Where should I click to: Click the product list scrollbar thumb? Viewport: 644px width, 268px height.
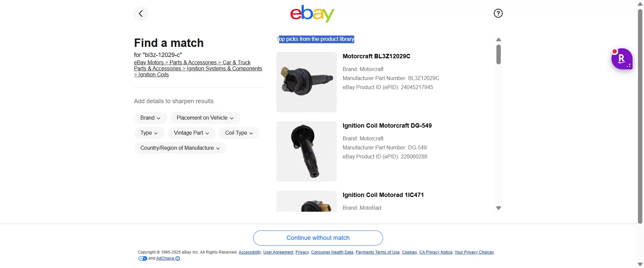pos(498,54)
